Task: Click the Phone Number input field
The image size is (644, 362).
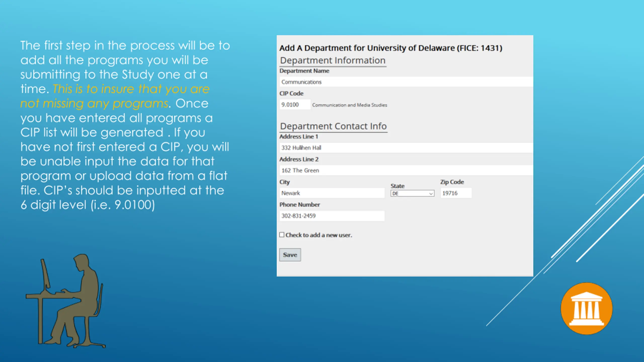Action: coord(332,216)
